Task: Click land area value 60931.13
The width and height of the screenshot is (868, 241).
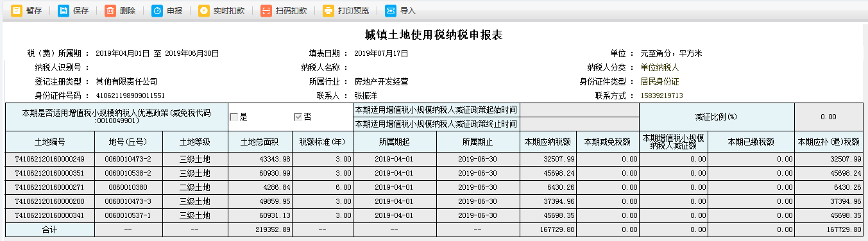Action: (260, 215)
